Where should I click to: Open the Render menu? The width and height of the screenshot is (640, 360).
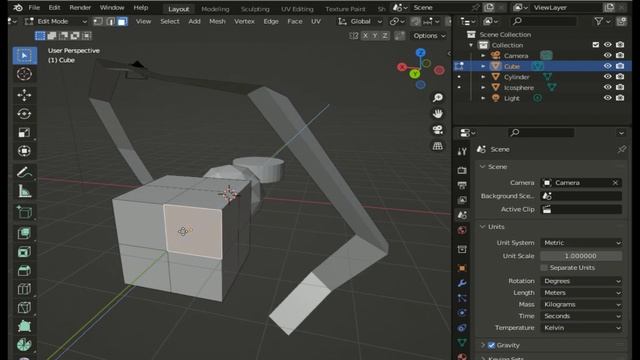(80, 8)
